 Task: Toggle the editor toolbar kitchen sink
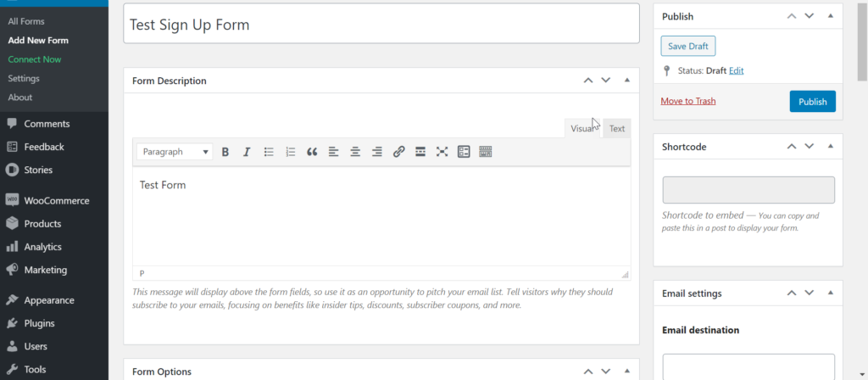pos(486,152)
